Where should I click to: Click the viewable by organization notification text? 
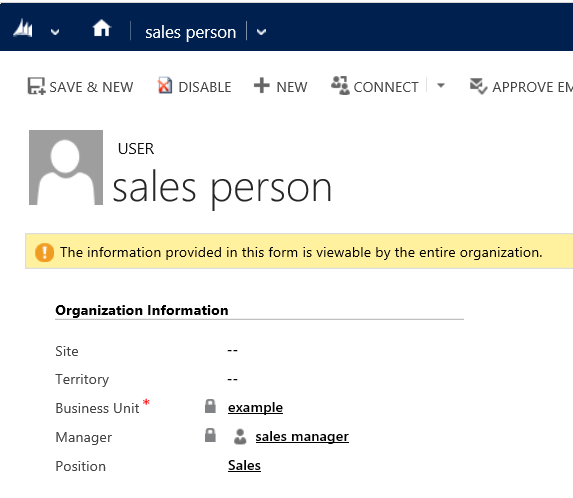pyautogui.click(x=301, y=252)
